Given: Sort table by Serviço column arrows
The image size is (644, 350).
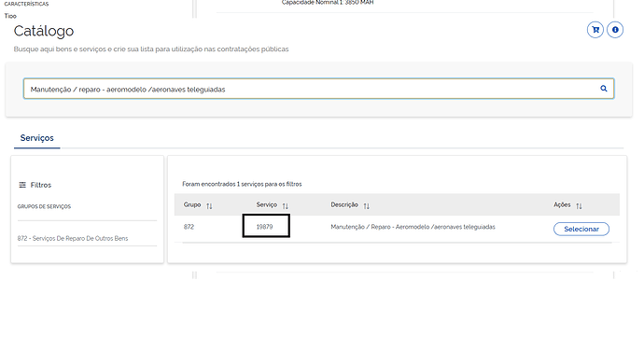Looking at the screenshot, I should click(x=285, y=206).
